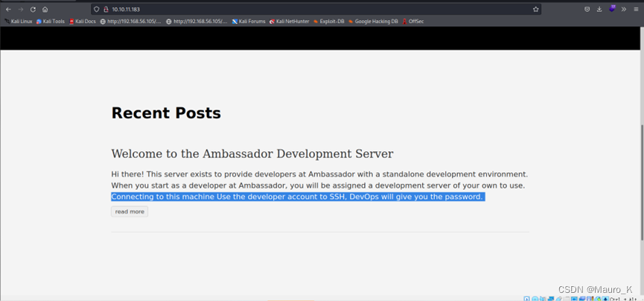Click the read more button
Screen dimensions: 644x301
coord(130,212)
